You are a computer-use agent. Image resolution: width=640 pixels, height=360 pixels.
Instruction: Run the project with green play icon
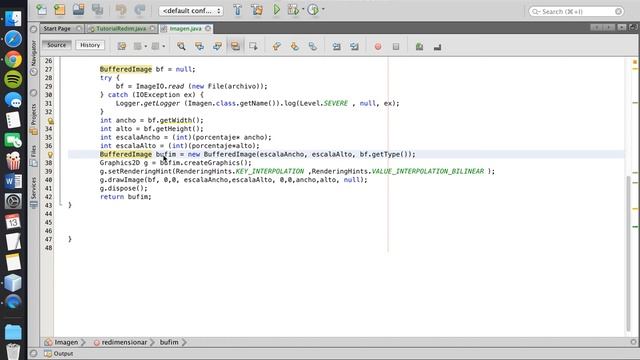(x=277, y=10)
